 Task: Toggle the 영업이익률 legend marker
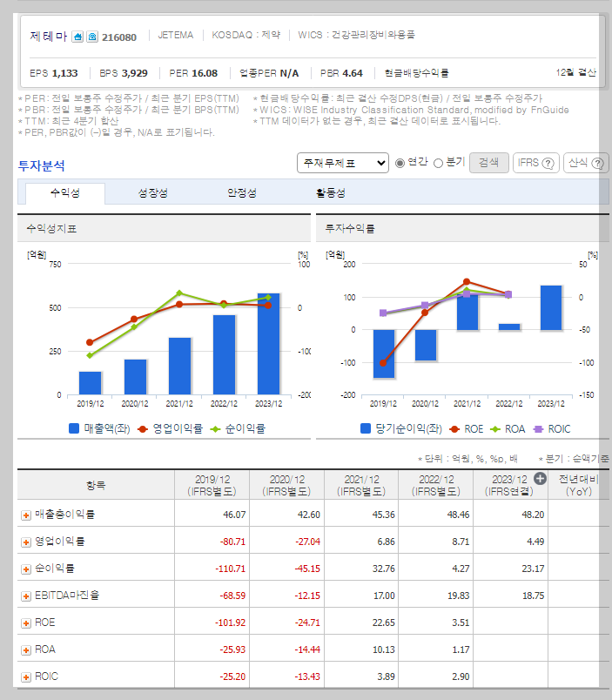click(x=143, y=429)
